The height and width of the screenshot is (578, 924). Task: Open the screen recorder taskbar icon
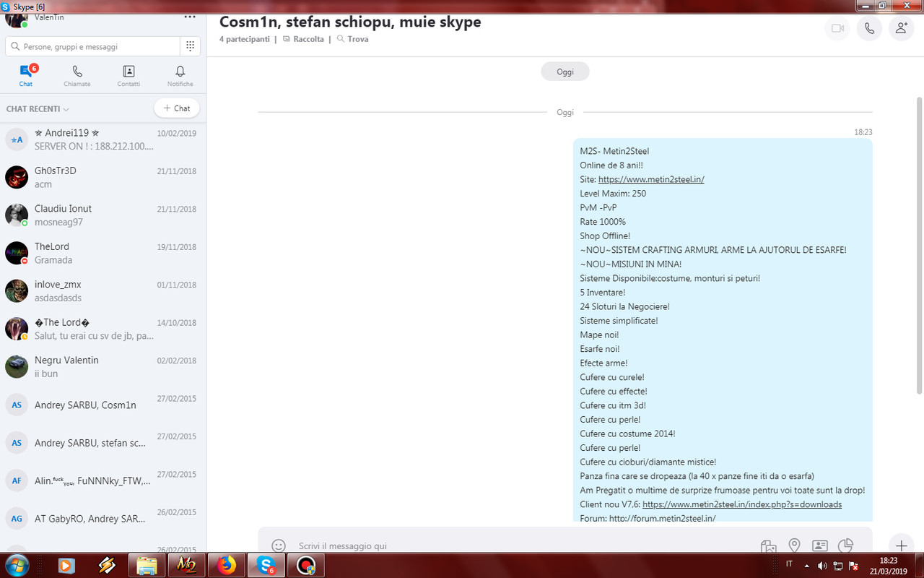tap(306, 566)
